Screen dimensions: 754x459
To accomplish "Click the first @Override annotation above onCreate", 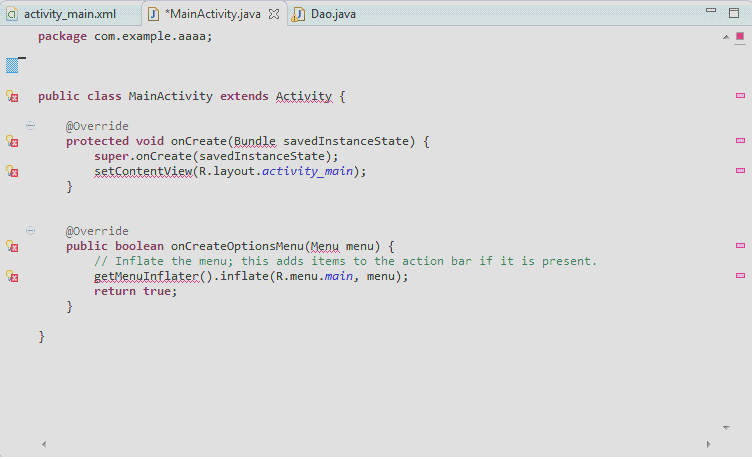I will pyautogui.click(x=97, y=126).
